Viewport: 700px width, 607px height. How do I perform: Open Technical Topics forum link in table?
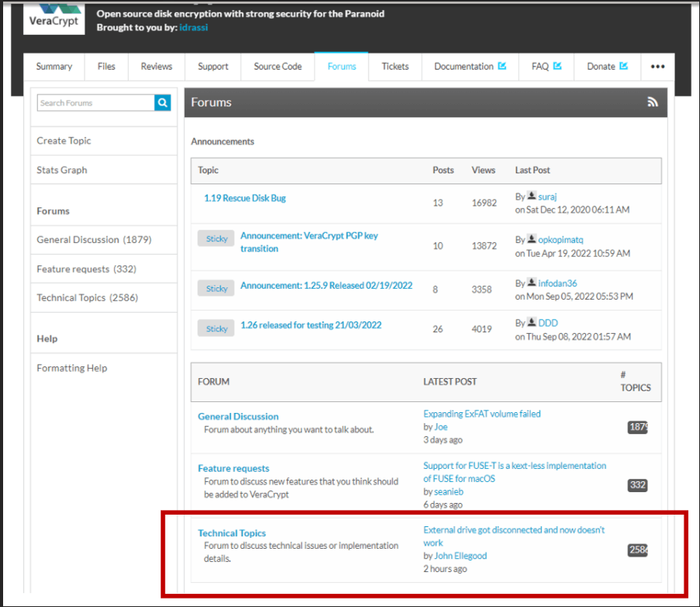[x=232, y=532]
